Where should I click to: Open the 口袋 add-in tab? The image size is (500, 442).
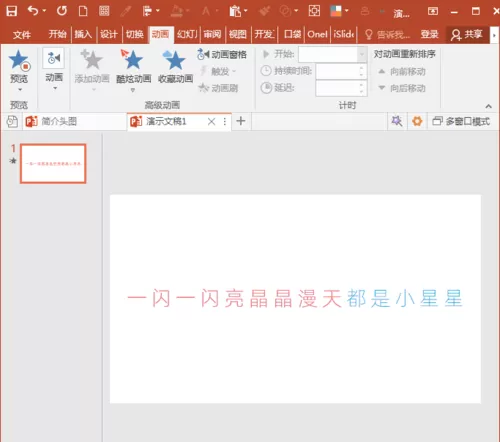tap(292, 34)
